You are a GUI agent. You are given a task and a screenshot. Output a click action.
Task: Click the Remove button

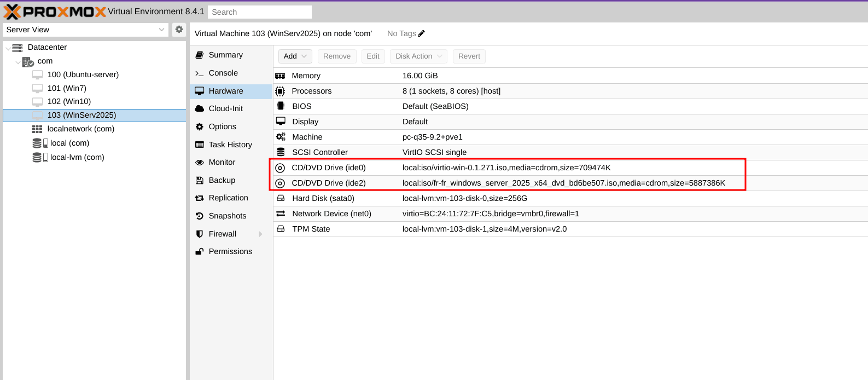pyautogui.click(x=337, y=56)
